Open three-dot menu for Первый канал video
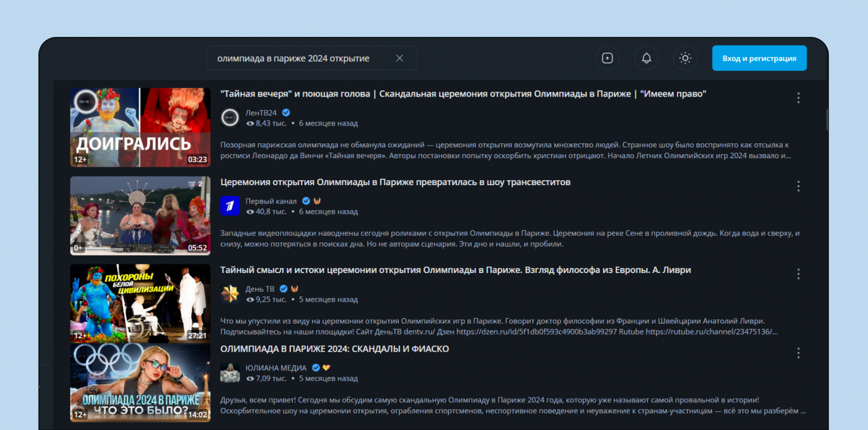 [798, 186]
